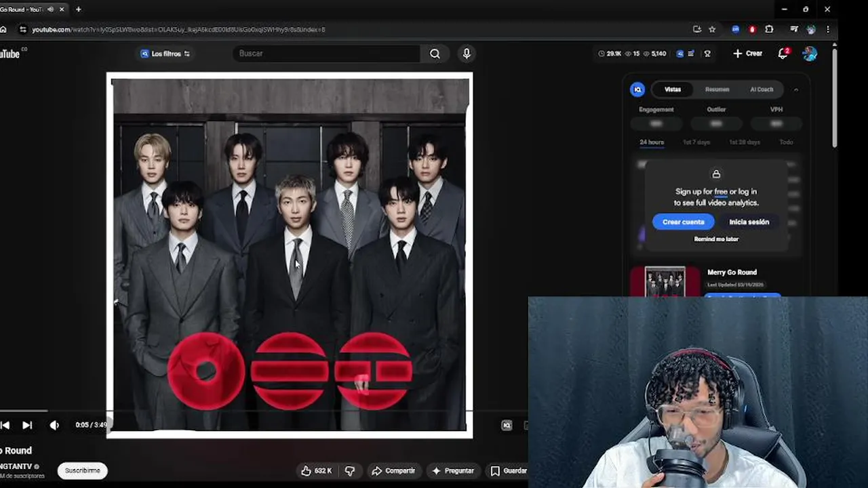Open the Merry Go Round thumbnail

pyautogui.click(x=665, y=282)
